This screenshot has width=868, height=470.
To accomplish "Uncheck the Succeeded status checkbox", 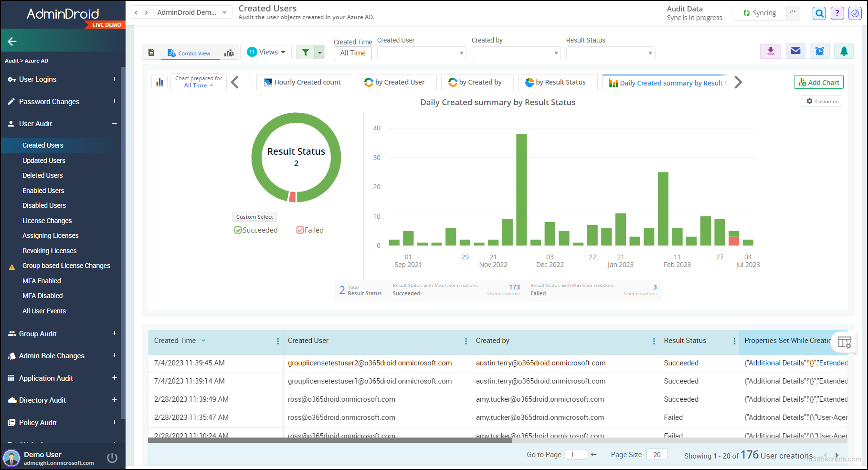I will (x=238, y=230).
